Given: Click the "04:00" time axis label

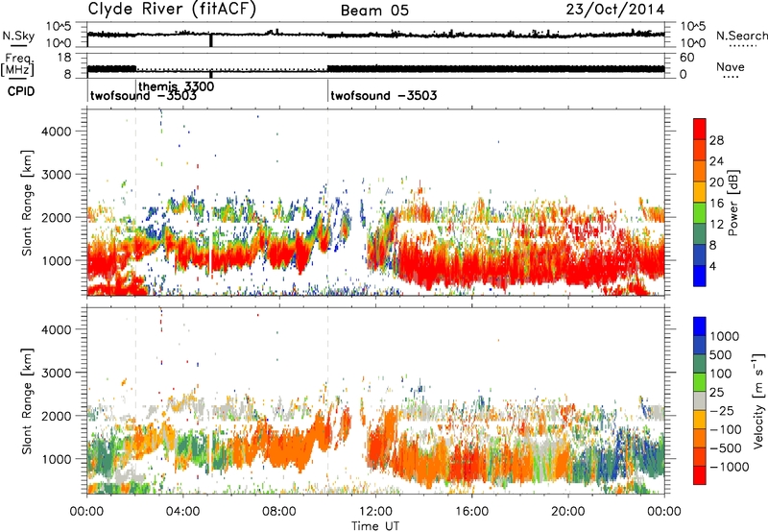Looking at the screenshot, I should tap(183, 511).
